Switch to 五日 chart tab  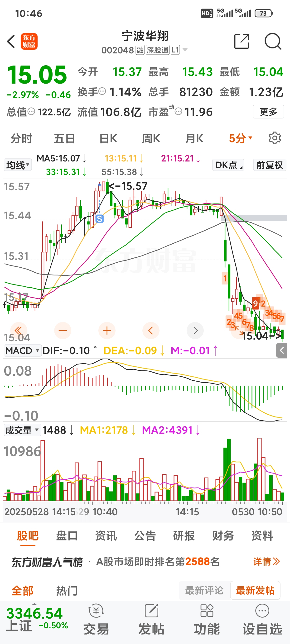(64, 138)
